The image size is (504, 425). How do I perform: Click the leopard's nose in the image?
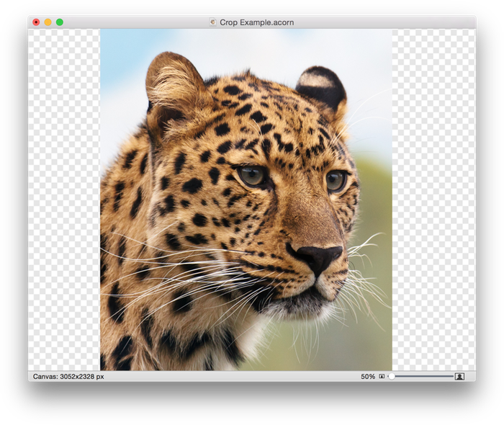click(x=318, y=256)
